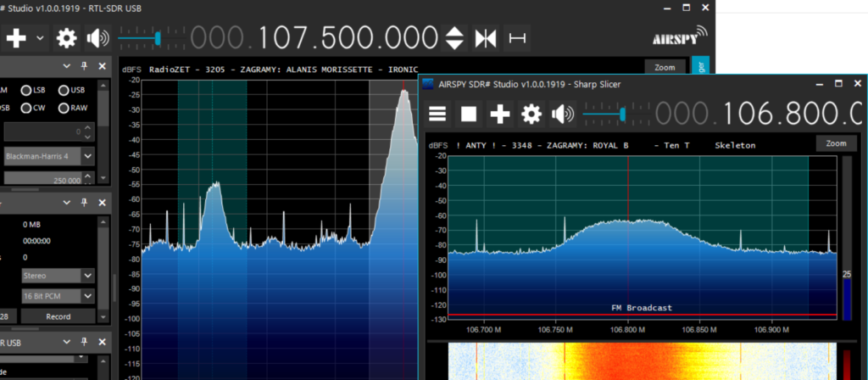
Task: Click the strong signal peak in the main spectrum
Action: 404,92
